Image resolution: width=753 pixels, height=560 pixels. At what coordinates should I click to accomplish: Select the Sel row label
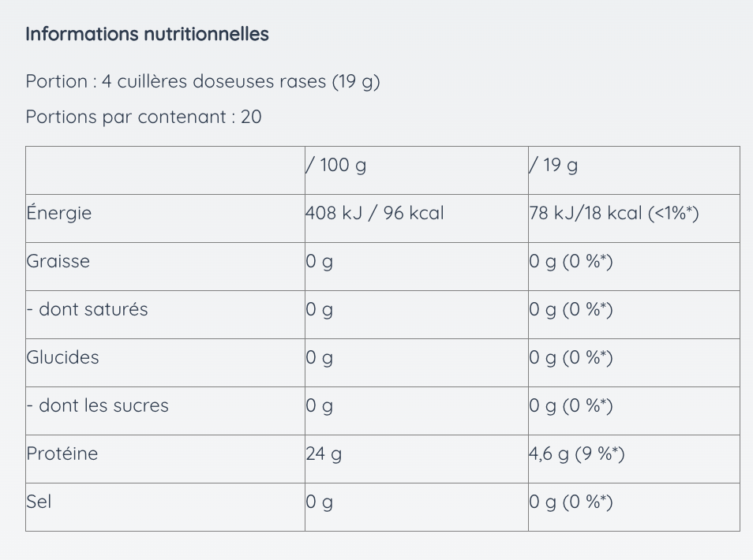tap(39, 502)
